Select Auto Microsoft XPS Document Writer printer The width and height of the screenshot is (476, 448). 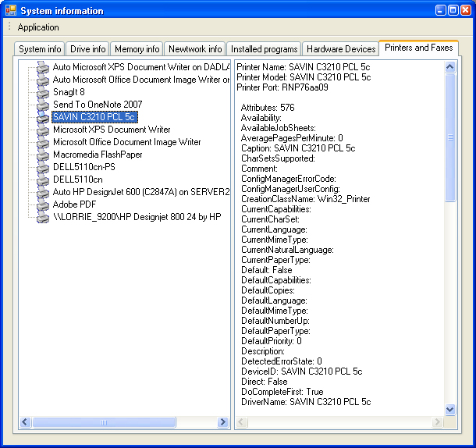[141, 67]
